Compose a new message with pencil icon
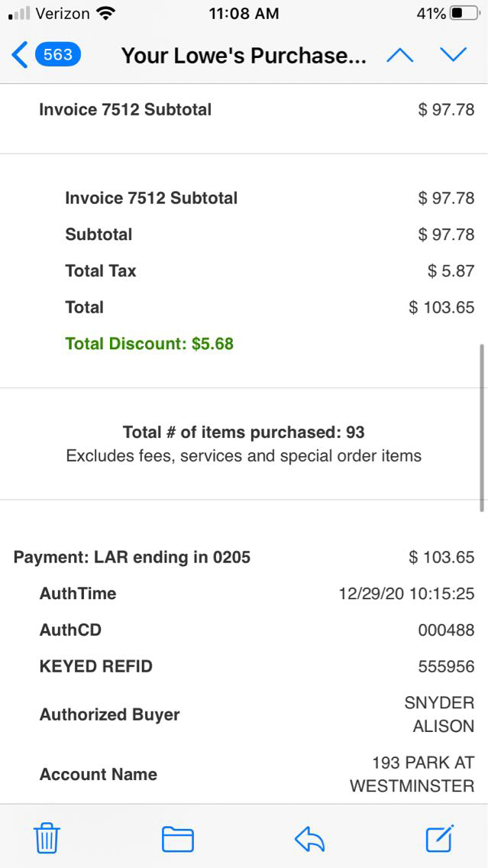 pyautogui.click(x=440, y=838)
